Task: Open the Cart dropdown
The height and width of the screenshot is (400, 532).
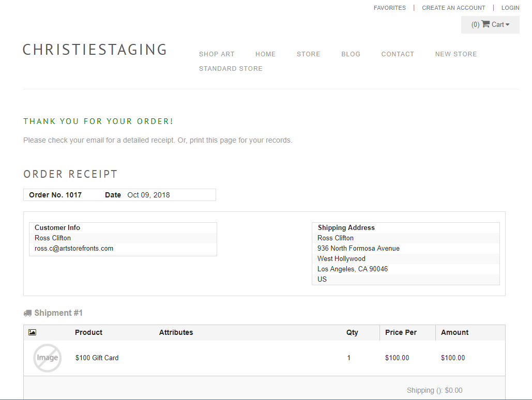Action: (498, 24)
